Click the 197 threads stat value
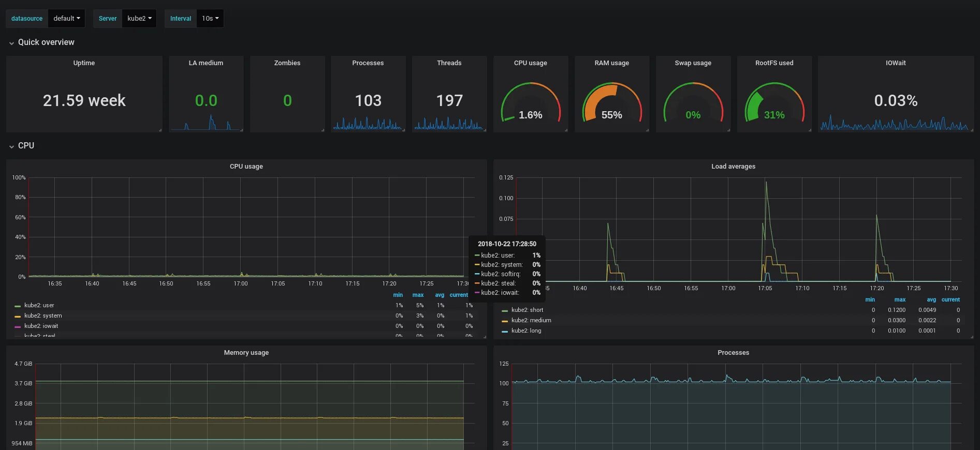The height and width of the screenshot is (450, 980). pyautogui.click(x=449, y=100)
